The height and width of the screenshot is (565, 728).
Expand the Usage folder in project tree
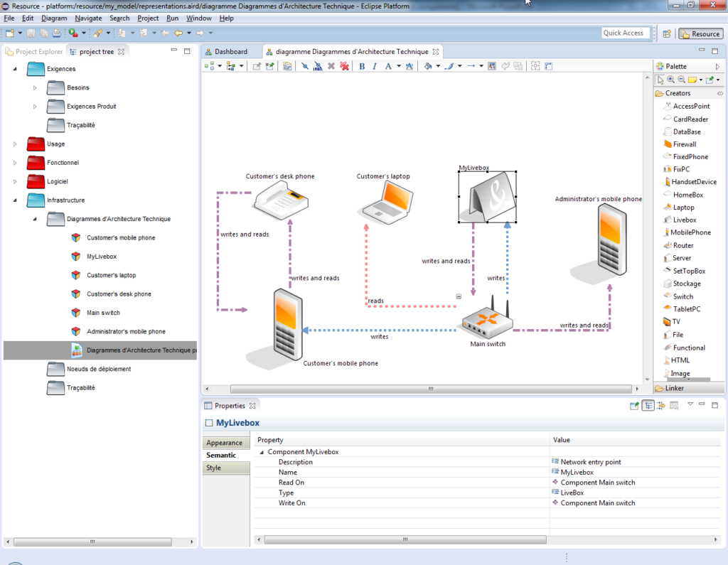15,144
